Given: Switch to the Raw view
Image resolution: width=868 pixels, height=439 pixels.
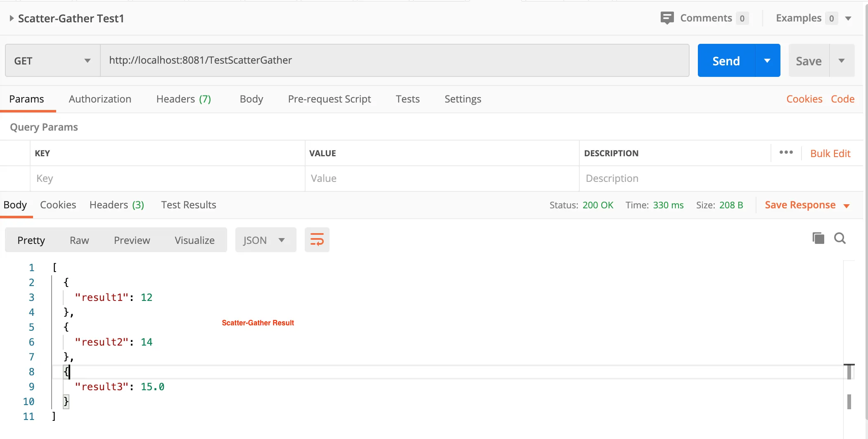Looking at the screenshot, I should [x=79, y=240].
